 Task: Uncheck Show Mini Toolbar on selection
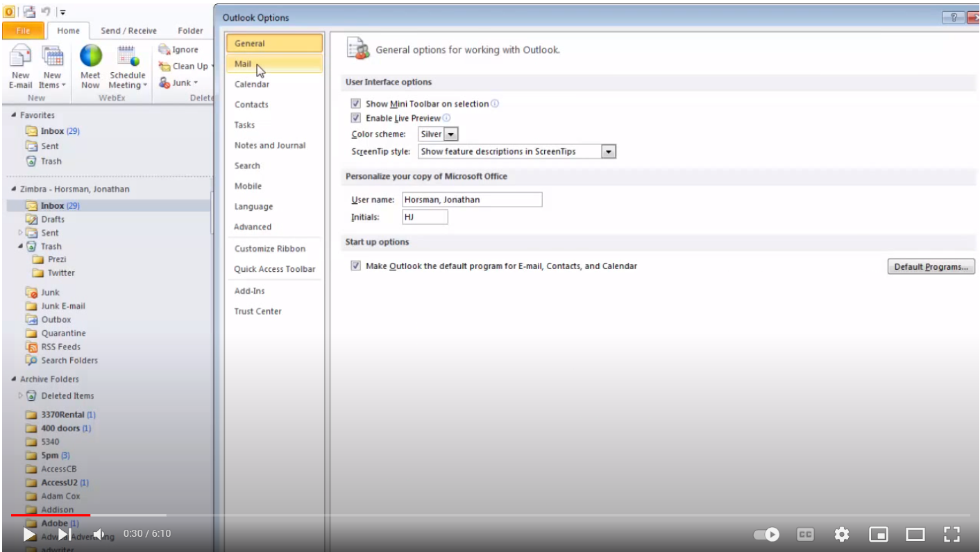356,104
